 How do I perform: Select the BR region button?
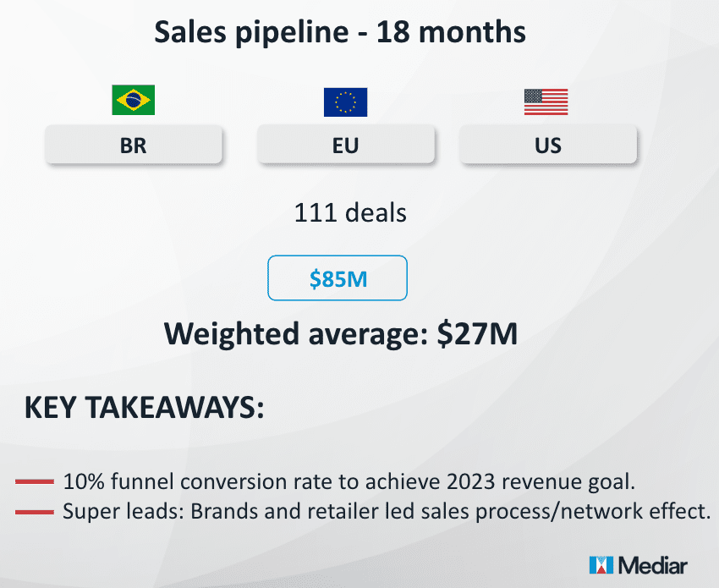[x=134, y=145]
